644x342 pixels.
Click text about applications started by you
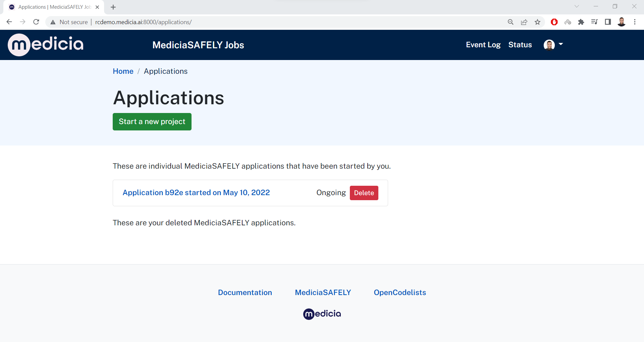point(252,166)
